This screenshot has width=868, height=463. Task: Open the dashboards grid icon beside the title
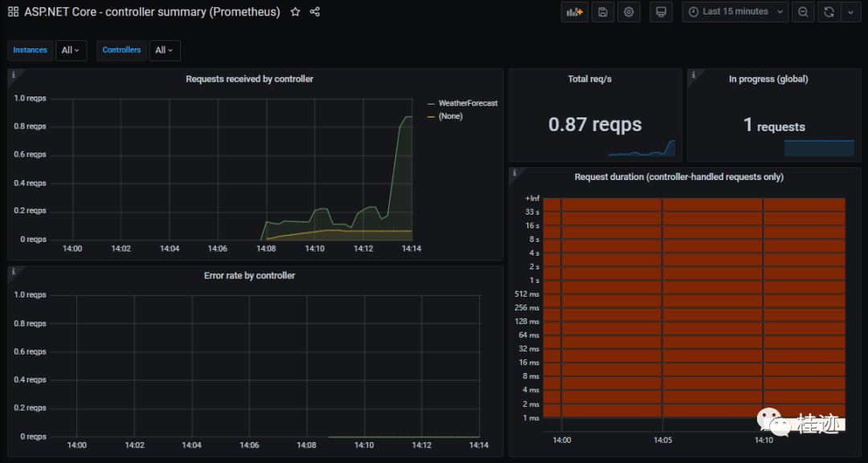(x=13, y=11)
